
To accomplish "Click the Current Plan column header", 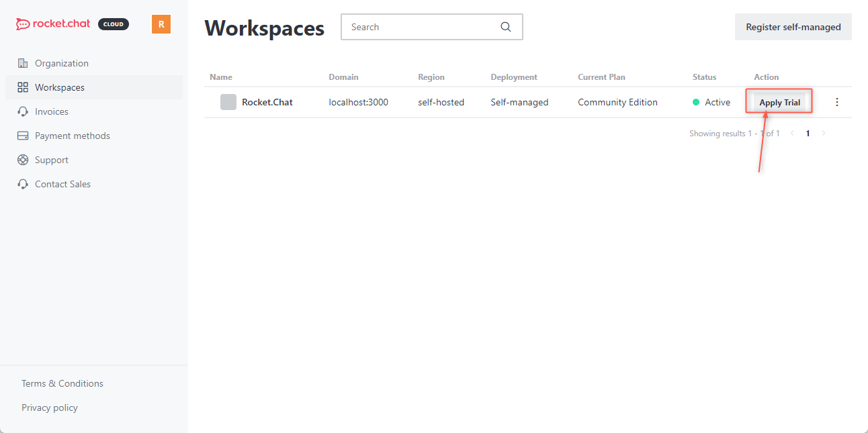I will pyautogui.click(x=602, y=77).
